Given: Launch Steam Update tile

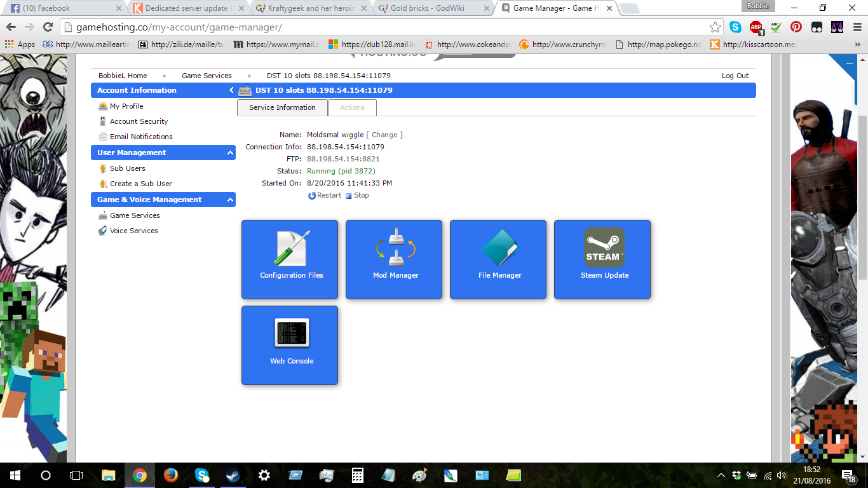Looking at the screenshot, I should [x=602, y=259].
